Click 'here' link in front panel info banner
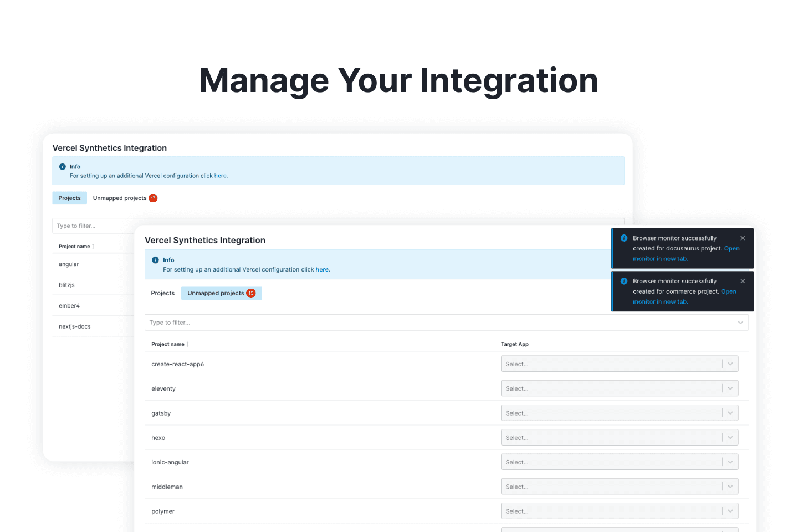Screen dimensions: 798x532 click(x=322, y=270)
